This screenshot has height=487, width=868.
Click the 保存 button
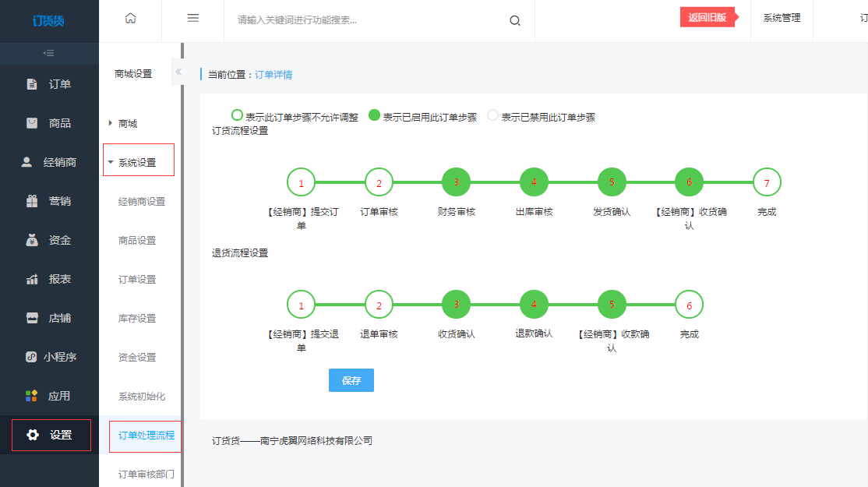351,380
